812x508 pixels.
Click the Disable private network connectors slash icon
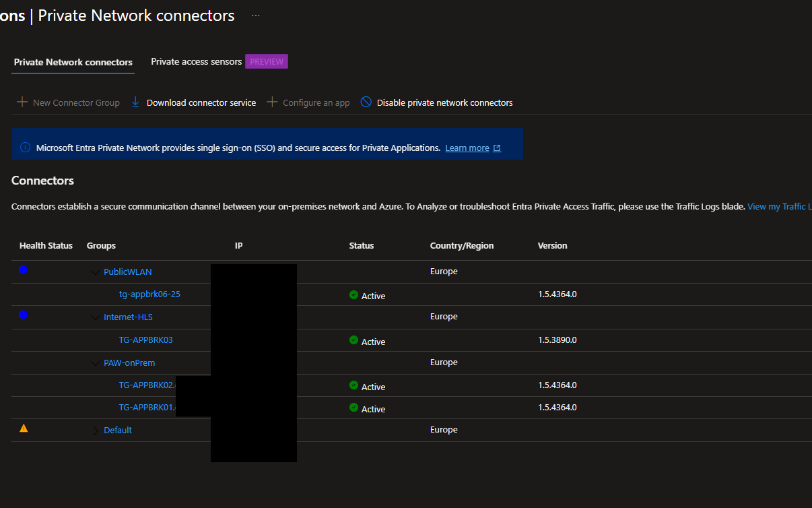pyautogui.click(x=365, y=101)
